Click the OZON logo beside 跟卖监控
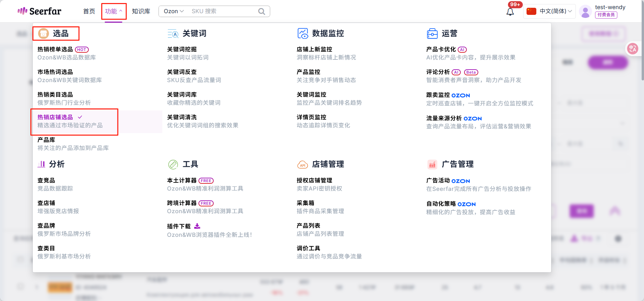Screen dimensions: 644x301 (x=461, y=95)
